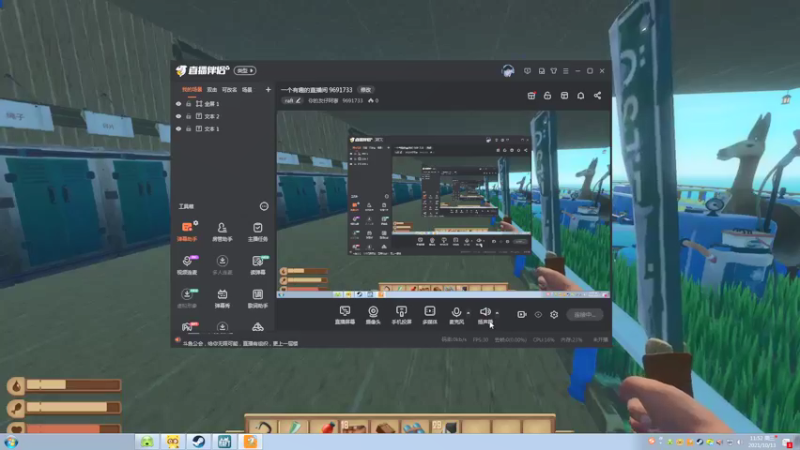
Task: Hide the 全屏 1 source
Action: [178, 104]
